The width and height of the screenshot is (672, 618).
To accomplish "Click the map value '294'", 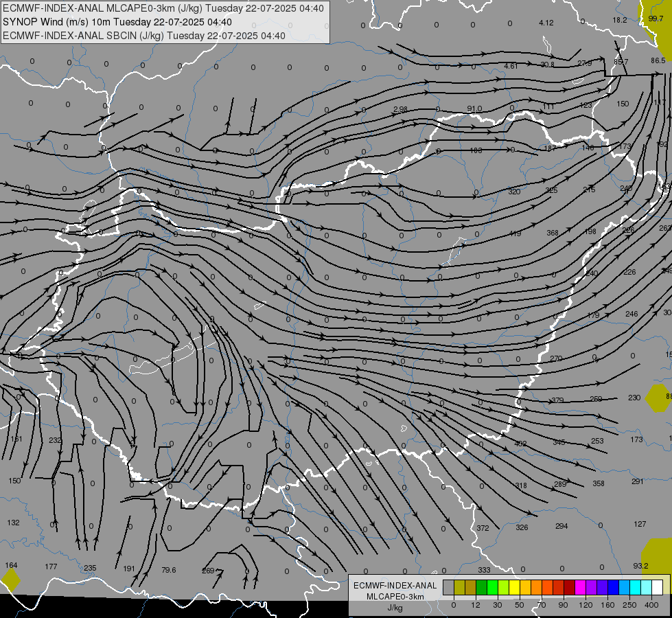I will click(x=561, y=526).
